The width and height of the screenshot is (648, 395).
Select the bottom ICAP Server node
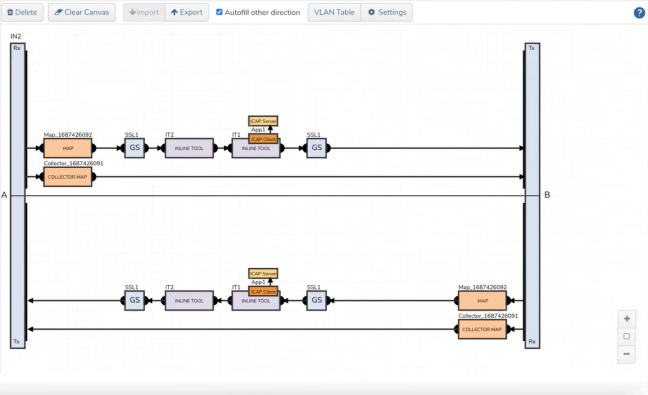[x=263, y=274]
